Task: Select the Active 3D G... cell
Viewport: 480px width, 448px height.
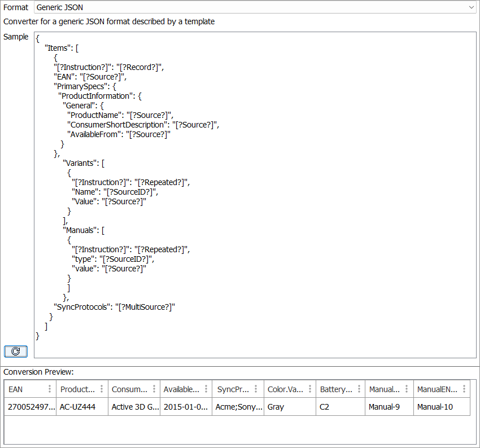Action: click(134, 407)
